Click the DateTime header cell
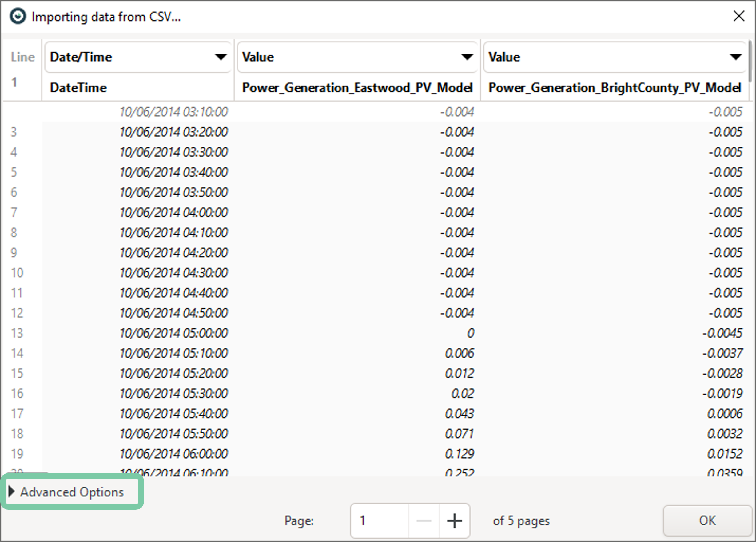The height and width of the screenshot is (542, 756). tap(78, 88)
